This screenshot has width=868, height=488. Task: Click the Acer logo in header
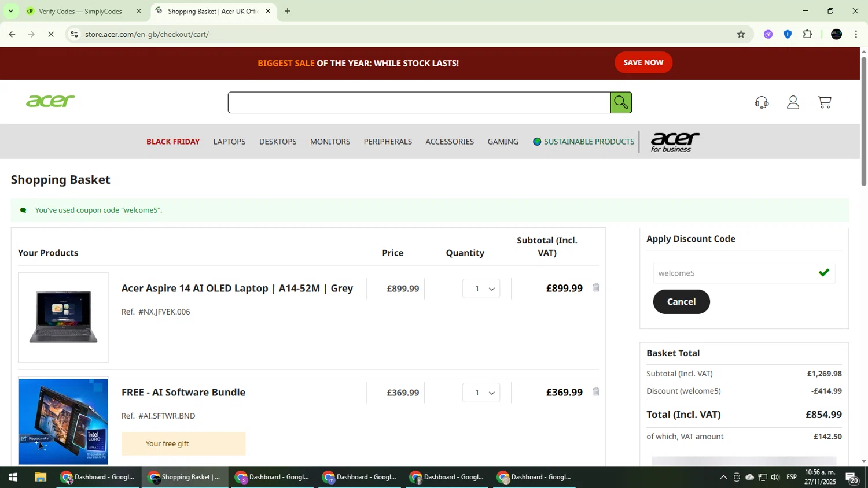pyautogui.click(x=50, y=101)
